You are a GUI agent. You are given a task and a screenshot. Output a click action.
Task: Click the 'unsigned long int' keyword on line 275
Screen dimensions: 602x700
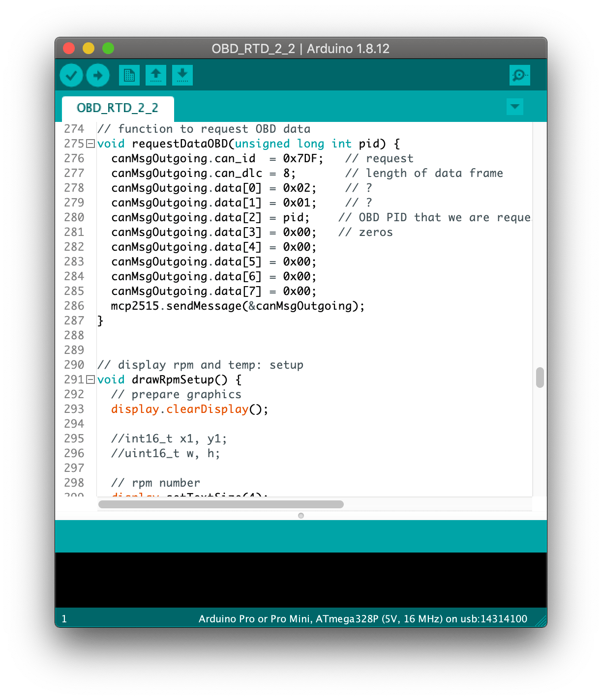293,144
